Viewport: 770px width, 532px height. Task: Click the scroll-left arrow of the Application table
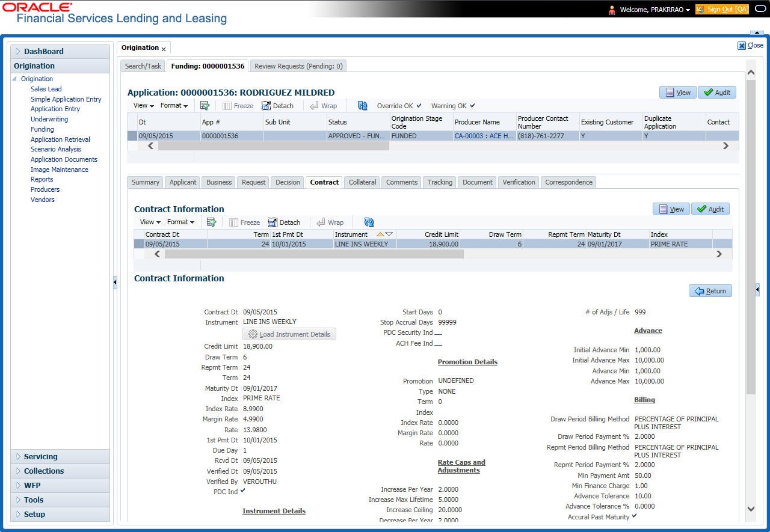[x=150, y=145]
